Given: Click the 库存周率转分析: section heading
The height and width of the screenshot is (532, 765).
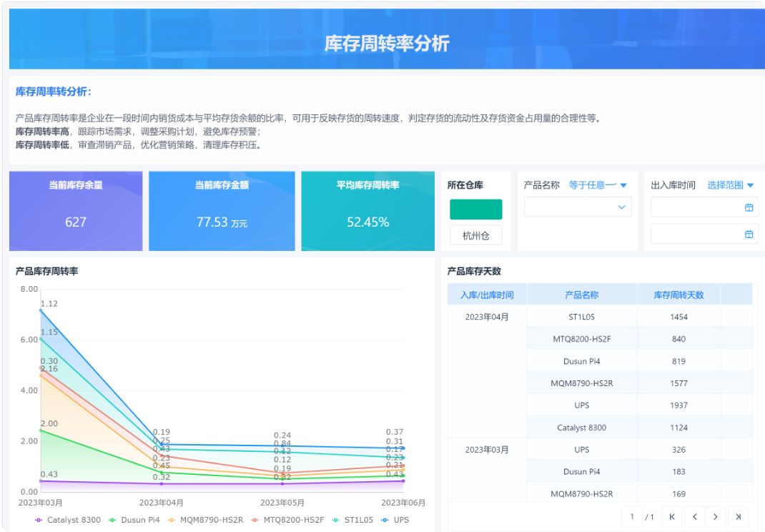Looking at the screenshot, I should point(54,92).
